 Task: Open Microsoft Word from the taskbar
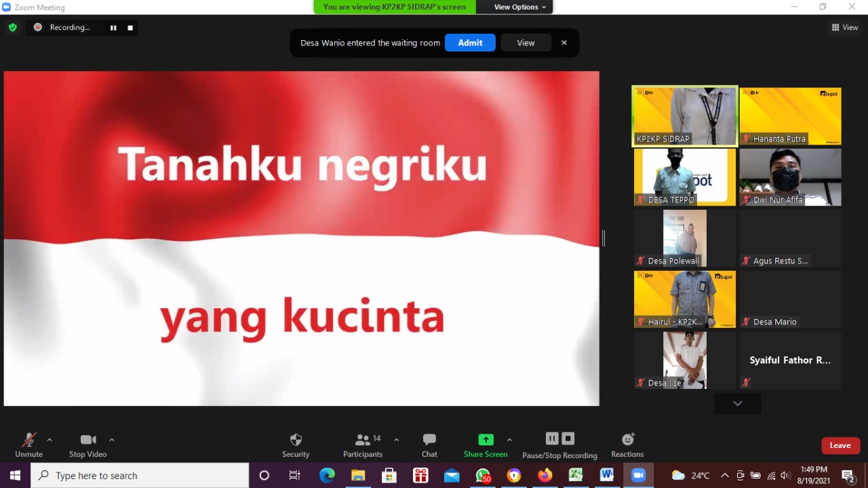point(606,475)
